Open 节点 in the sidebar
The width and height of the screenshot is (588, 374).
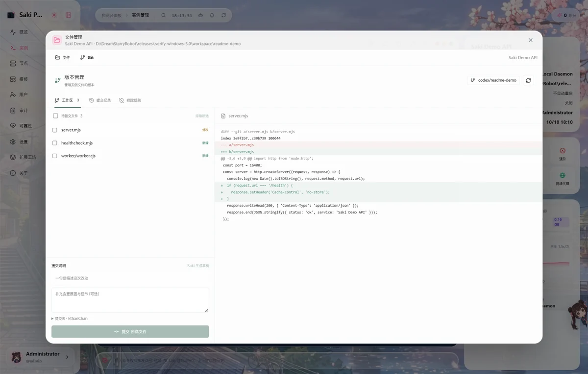(x=20, y=64)
